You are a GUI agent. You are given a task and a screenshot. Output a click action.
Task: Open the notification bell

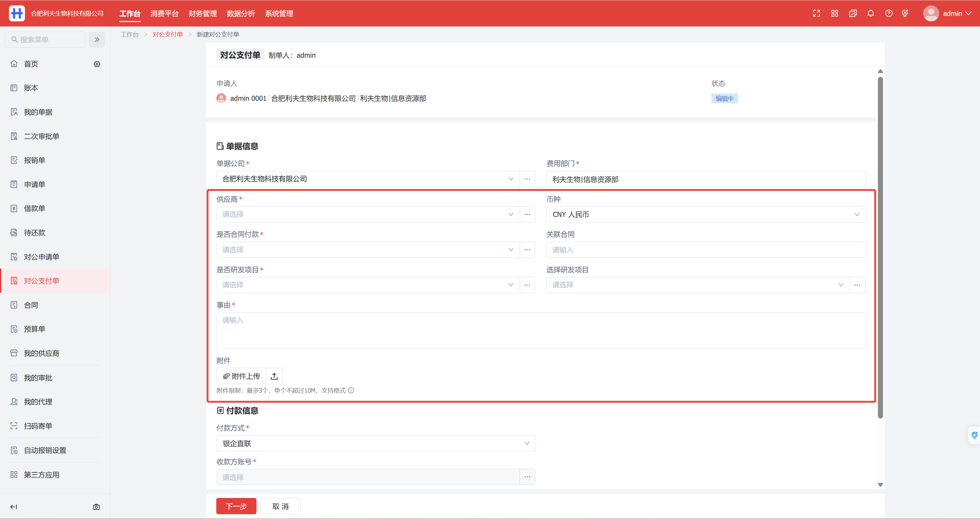[x=871, y=13]
